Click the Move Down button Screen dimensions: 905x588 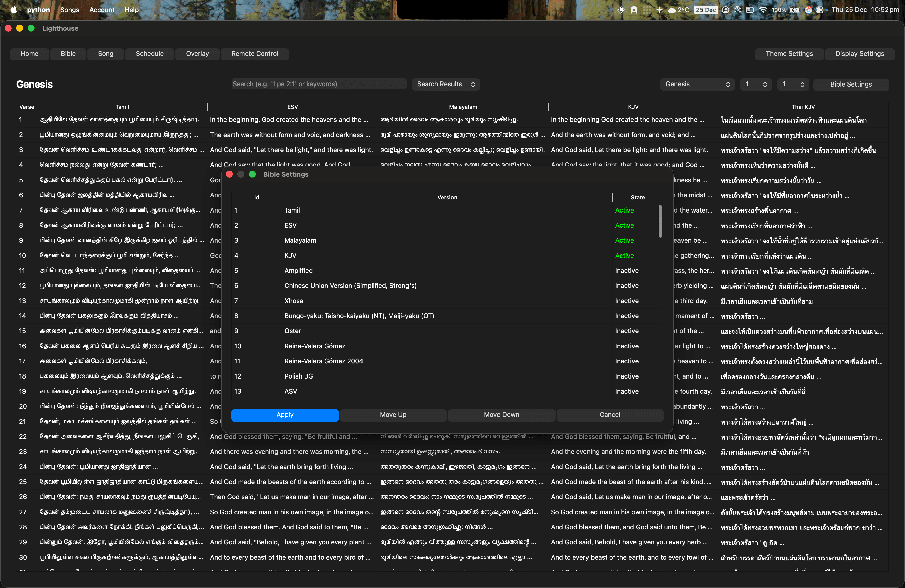coord(501,414)
